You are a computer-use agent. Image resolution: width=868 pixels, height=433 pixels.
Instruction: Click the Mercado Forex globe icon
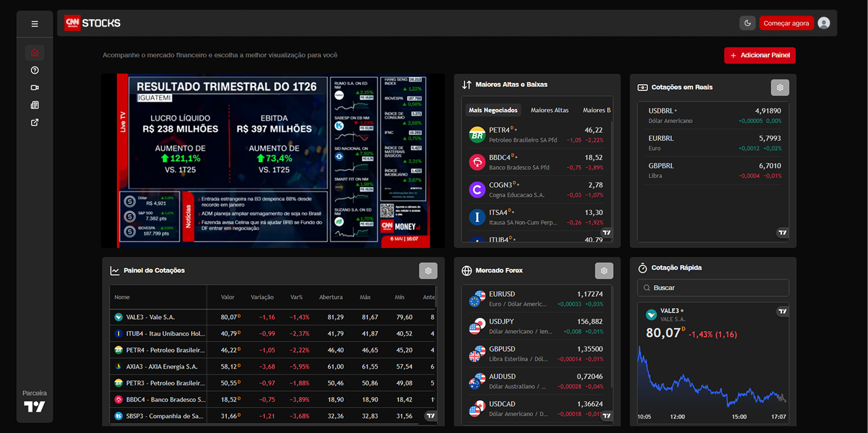tap(467, 270)
